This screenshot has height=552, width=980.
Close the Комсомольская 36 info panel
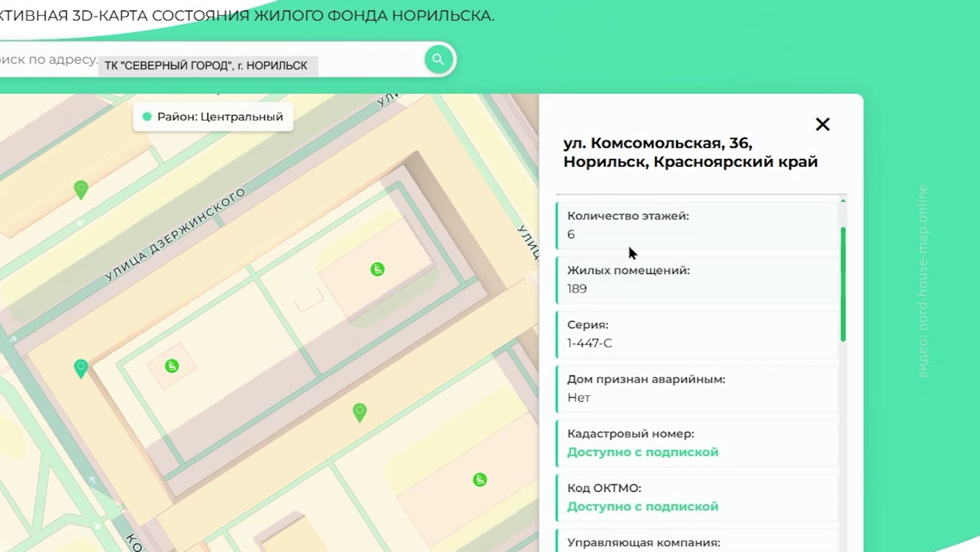tap(822, 124)
